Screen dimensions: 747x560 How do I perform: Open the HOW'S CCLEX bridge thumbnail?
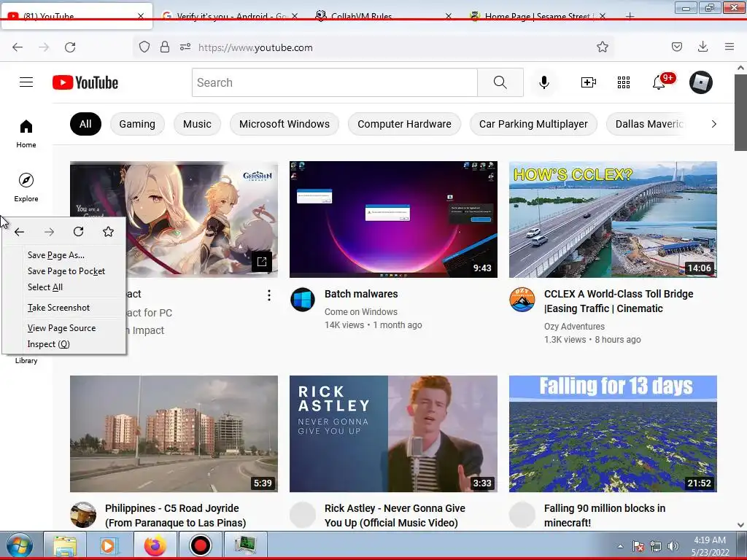[613, 219]
